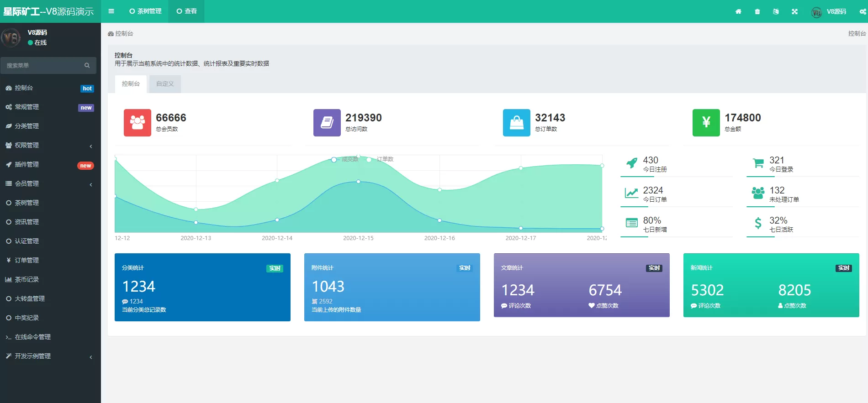This screenshot has height=403, width=868.
Task: Toggle the 成交数 legend series in chart
Action: 346,159
